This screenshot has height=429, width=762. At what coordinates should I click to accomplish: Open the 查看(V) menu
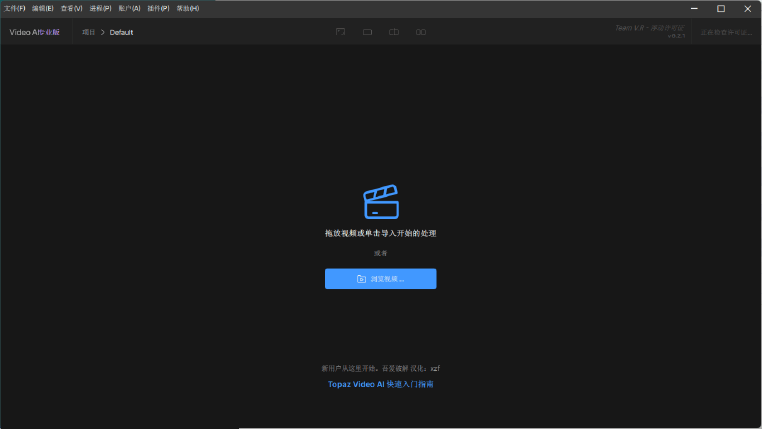[x=71, y=8]
